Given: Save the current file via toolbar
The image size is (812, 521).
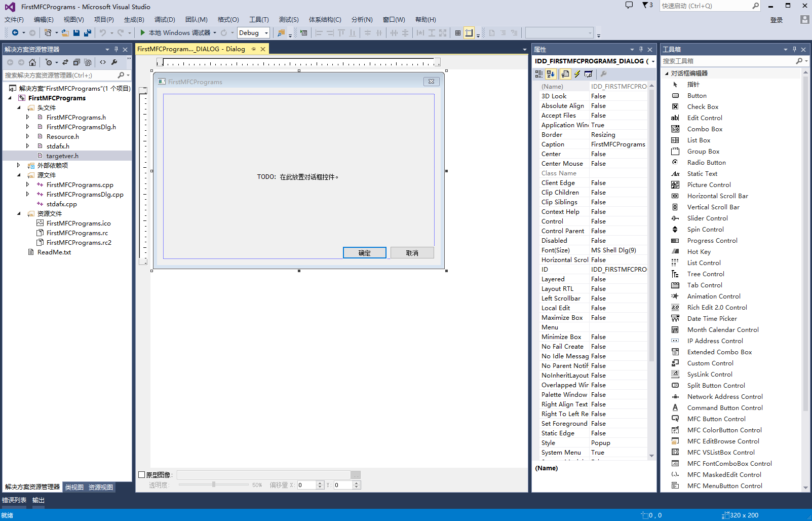Looking at the screenshot, I should pyautogui.click(x=76, y=33).
